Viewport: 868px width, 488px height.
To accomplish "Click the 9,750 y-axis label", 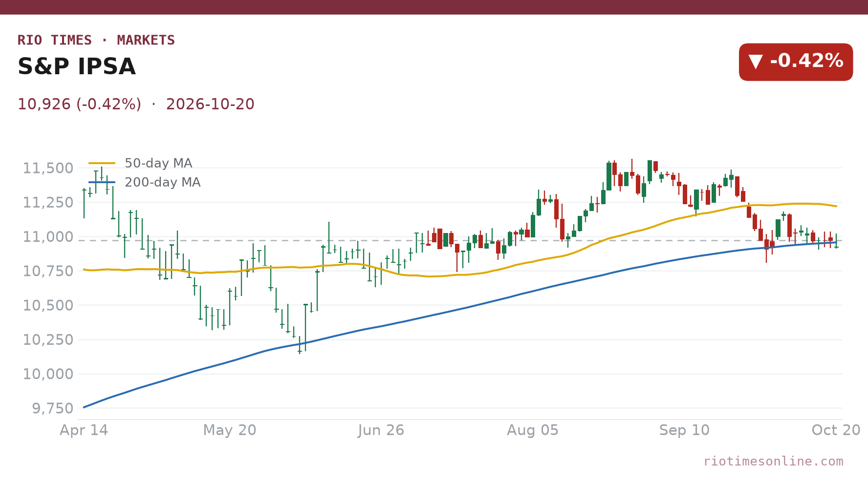I will (53, 408).
